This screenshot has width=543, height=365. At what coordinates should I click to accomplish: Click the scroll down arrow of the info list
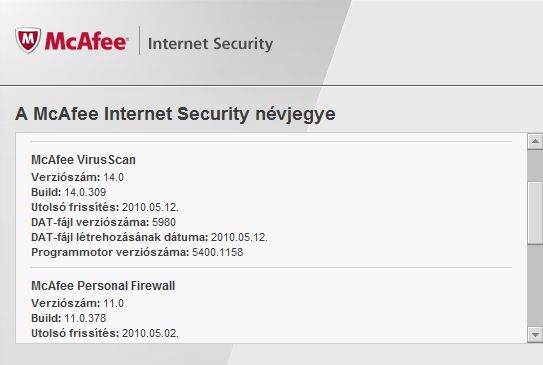click(535, 335)
